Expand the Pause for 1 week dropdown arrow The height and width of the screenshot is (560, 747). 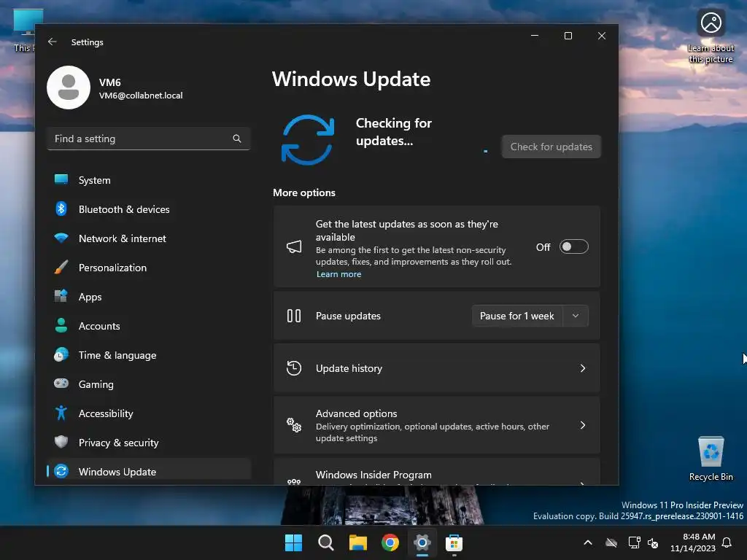coord(576,316)
